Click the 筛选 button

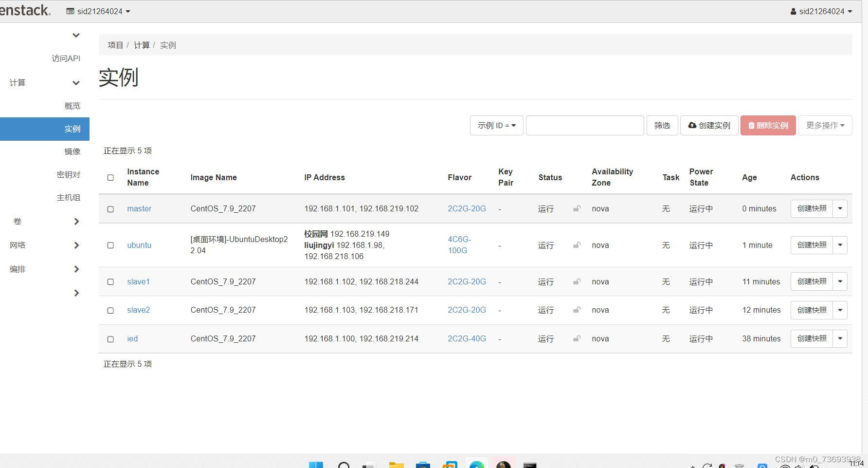[x=662, y=125]
